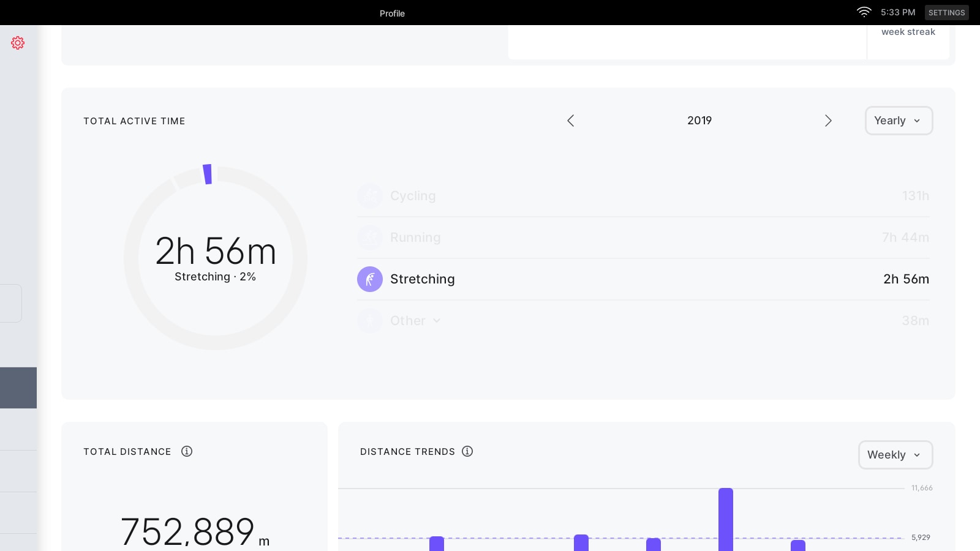This screenshot has height=551, width=980.
Task: Click the 38m Other duration value
Action: [915, 321]
